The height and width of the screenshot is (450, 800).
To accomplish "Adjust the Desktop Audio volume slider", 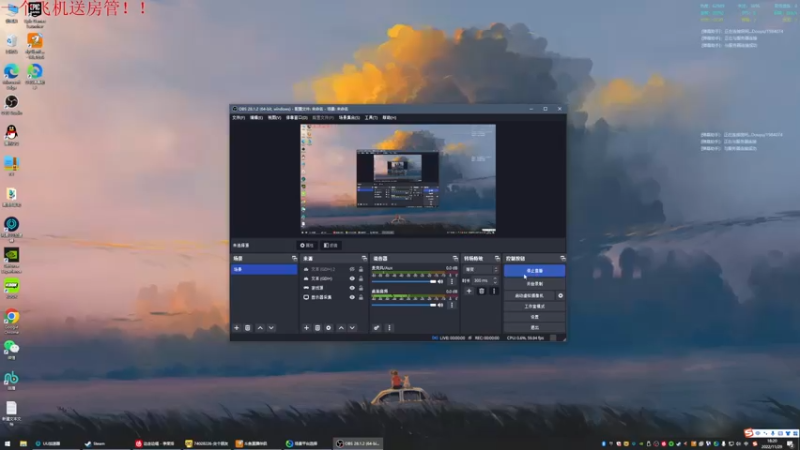I will tap(404, 305).
